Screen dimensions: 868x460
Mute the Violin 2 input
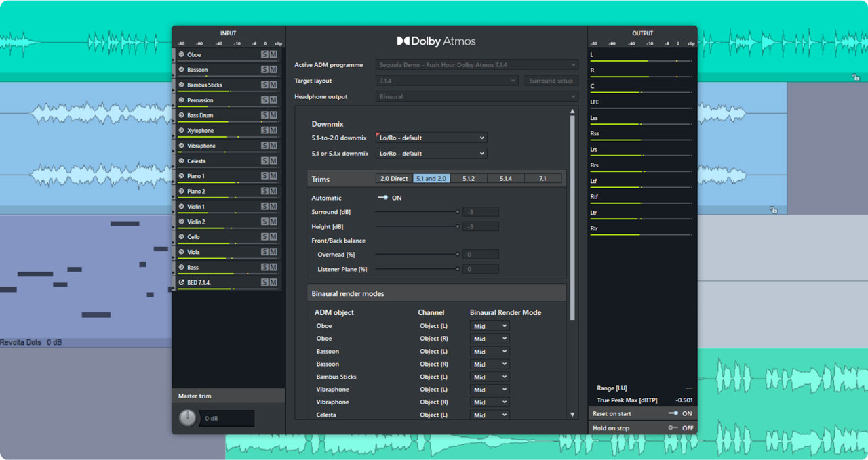tap(273, 222)
